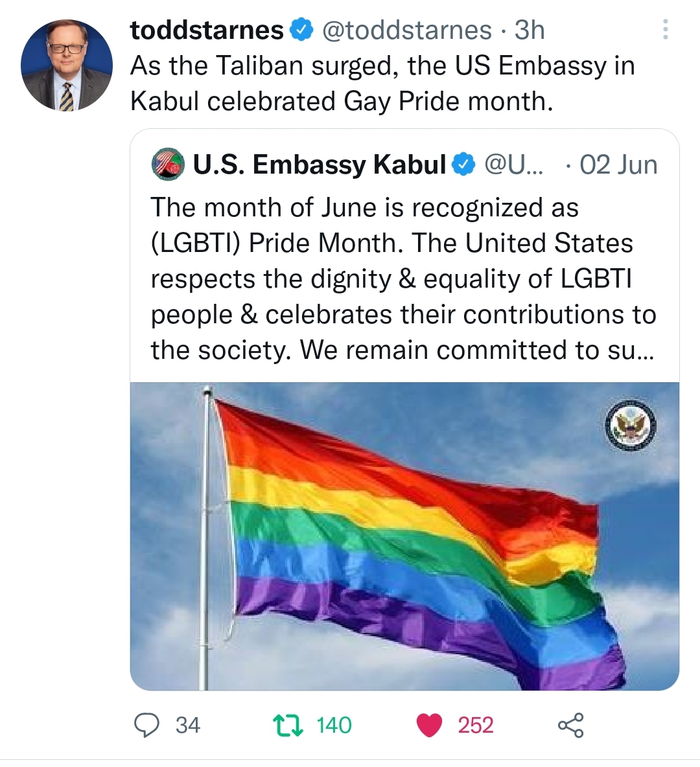Open the reply comment icon
Image resolution: width=700 pixels, height=767 pixels.
147,725
